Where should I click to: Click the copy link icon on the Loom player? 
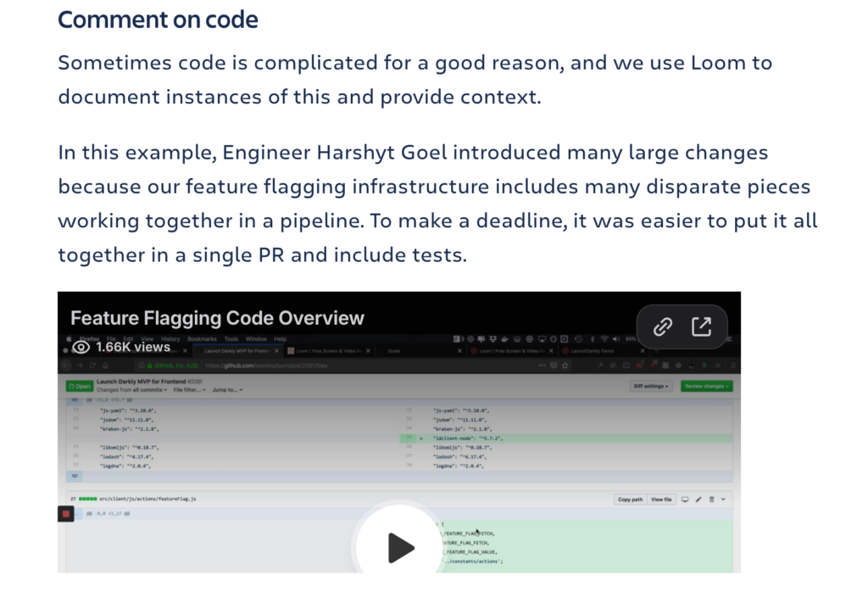click(x=662, y=326)
